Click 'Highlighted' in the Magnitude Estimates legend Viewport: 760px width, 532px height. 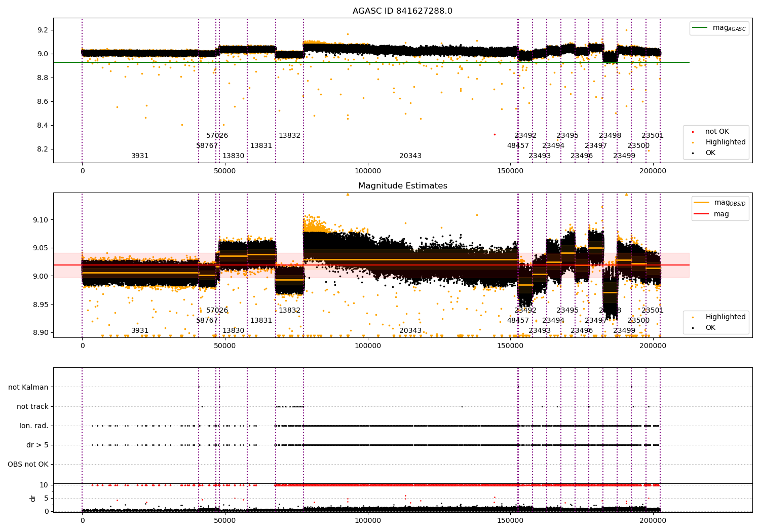[x=725, y=317]
